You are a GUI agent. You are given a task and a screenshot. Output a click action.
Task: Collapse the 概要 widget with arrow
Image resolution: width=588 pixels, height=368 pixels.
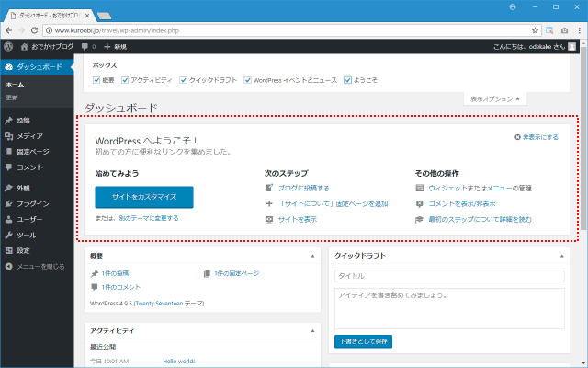click(x=311, y=256)
